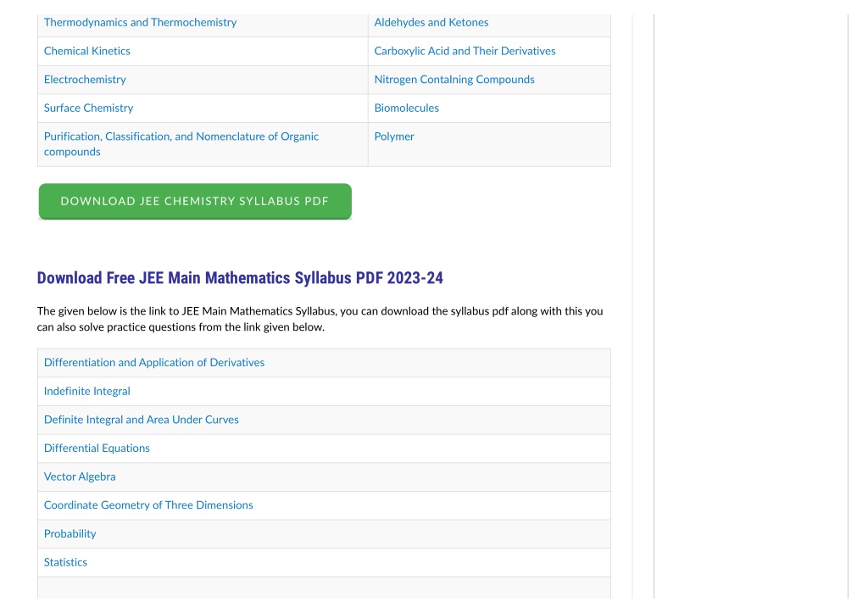Open the Vector Algebra link

[x=80, y=476]
